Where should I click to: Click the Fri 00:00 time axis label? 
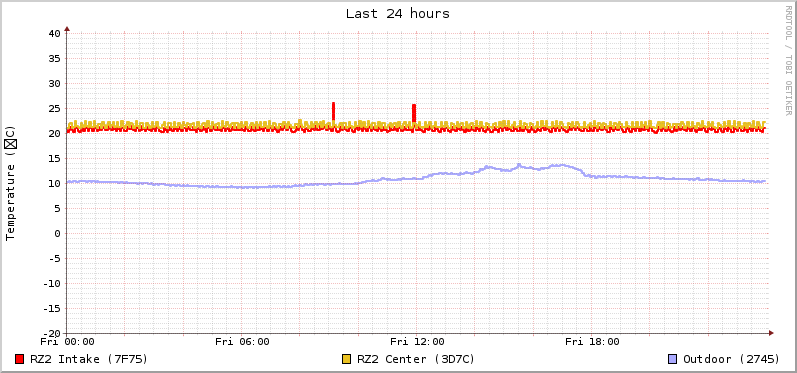[67, 342]
